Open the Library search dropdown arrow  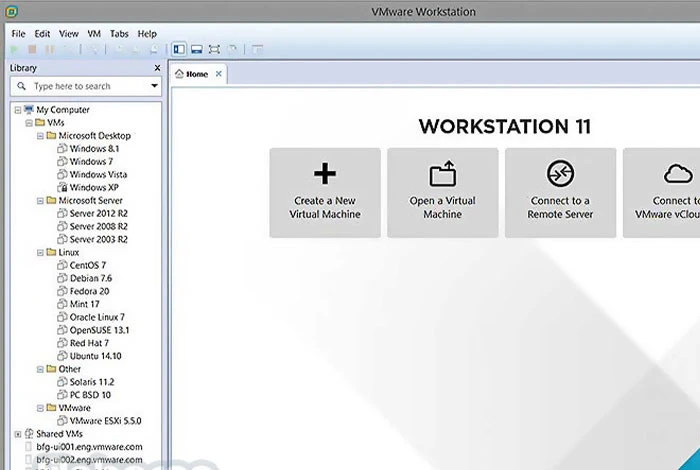tap(154, 86)
